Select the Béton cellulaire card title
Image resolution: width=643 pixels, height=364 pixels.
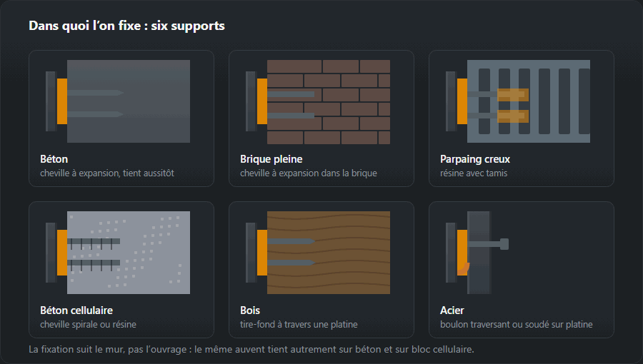[x=76, y=310]
